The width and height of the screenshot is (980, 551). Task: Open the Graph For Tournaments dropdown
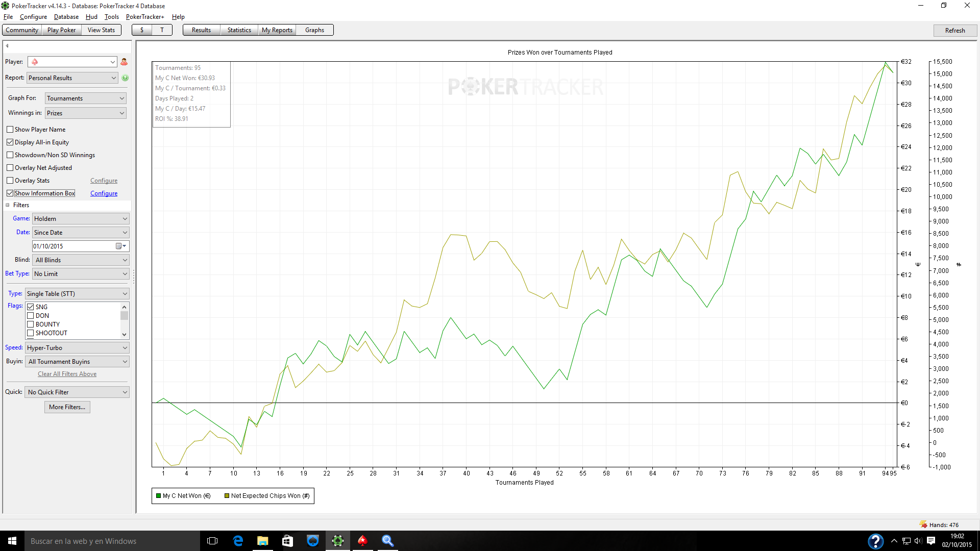(86, 98)
